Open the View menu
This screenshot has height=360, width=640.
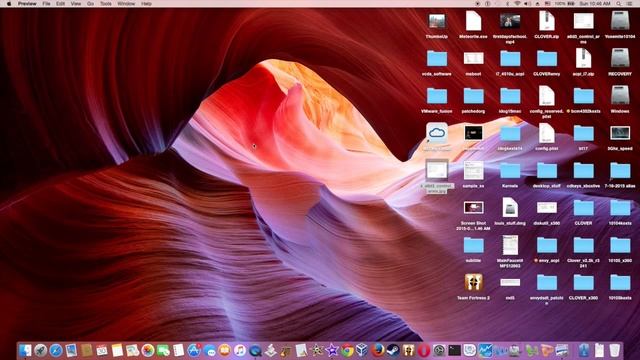(x=76, y=4)
